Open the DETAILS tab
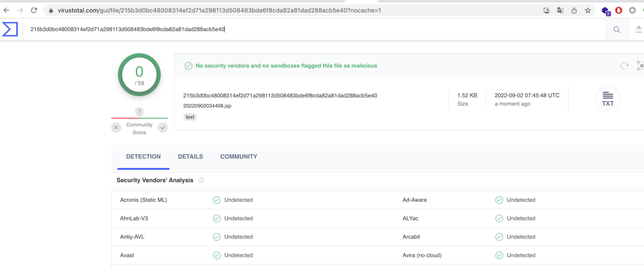The image size is (644, 267). click(x=190, y=156)
